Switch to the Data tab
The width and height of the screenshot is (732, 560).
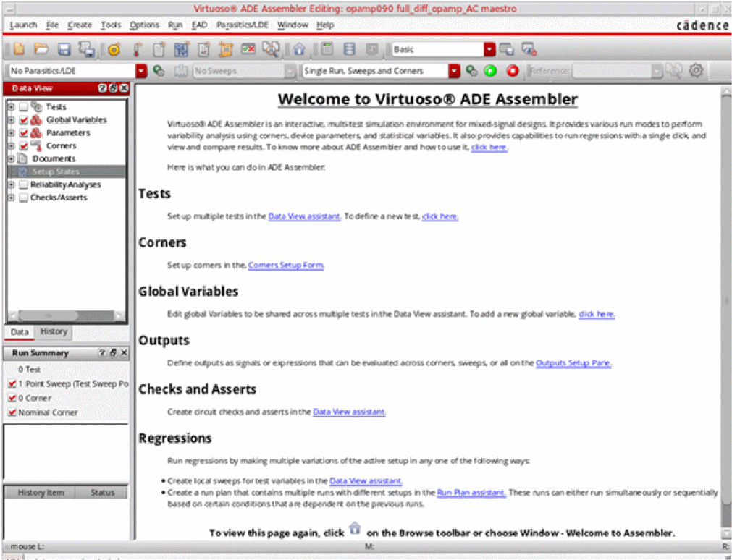click(20, 332)
